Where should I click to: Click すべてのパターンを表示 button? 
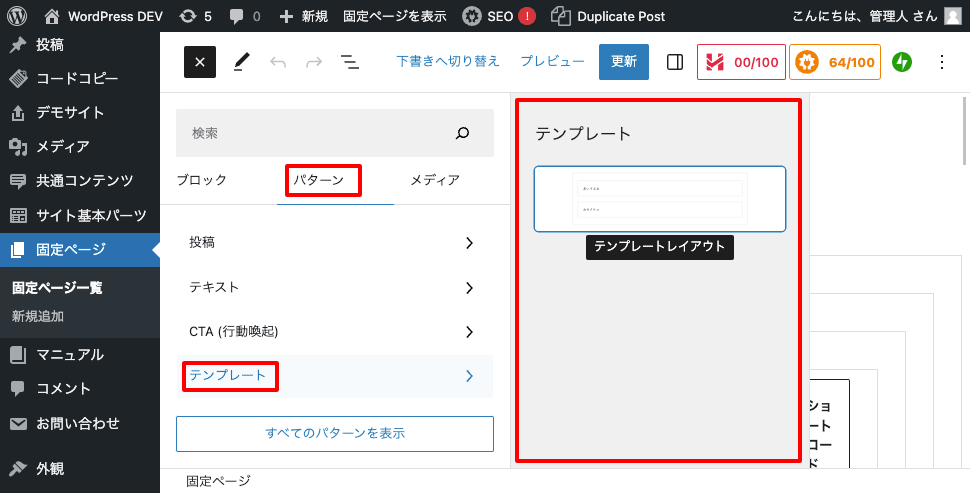(x=334, y=434)
